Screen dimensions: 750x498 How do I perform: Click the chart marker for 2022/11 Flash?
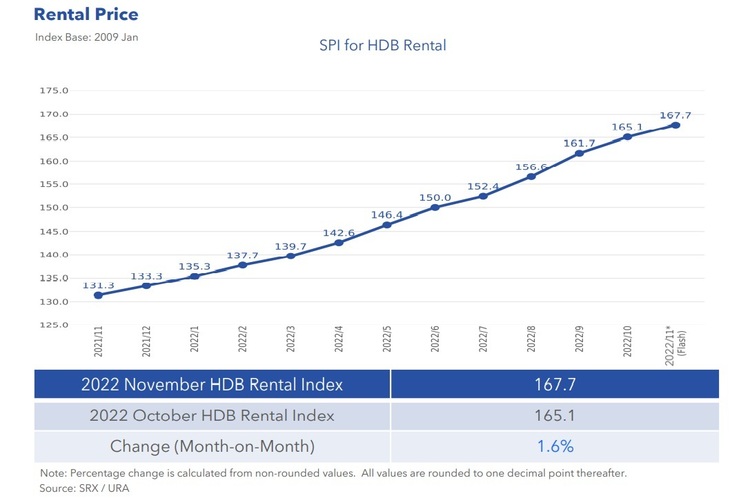pos(675,125)
